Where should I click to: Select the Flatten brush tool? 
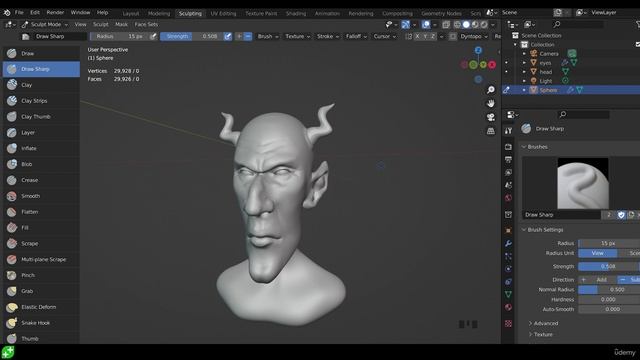(41, 212)
